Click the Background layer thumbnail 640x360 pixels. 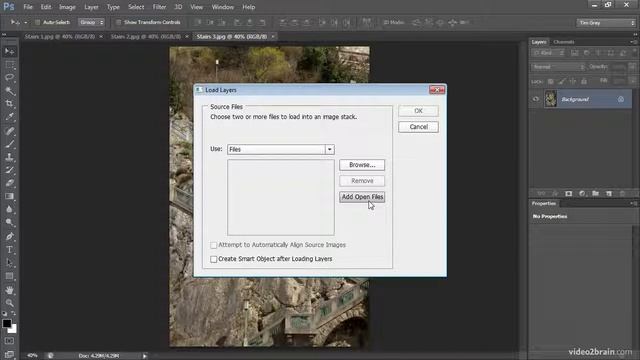551,99
